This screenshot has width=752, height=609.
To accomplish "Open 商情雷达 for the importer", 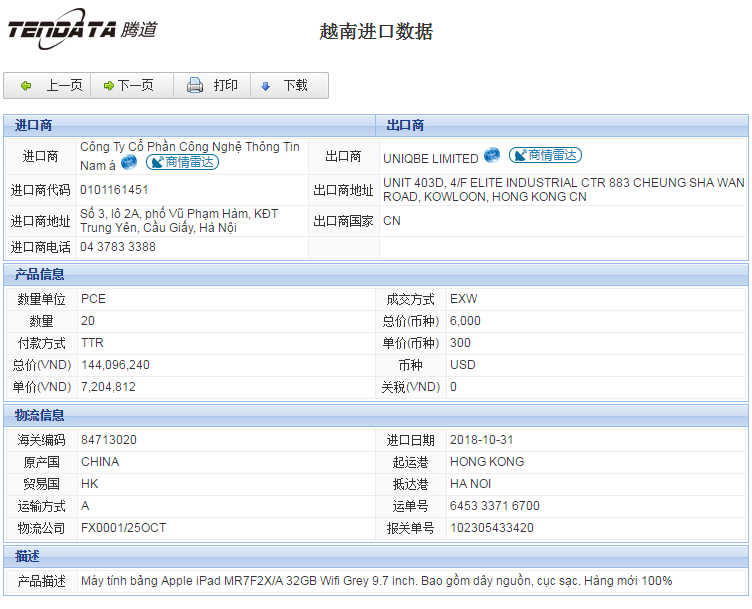I will [x=182, y=162].
